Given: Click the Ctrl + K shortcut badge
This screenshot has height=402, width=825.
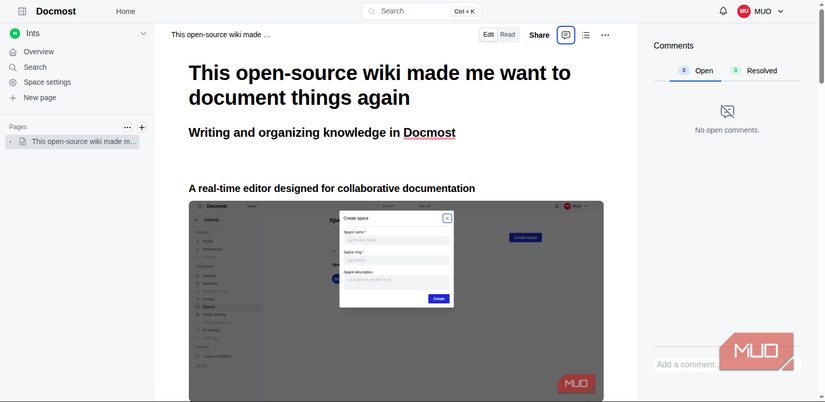Looking at the screenshot, I should (464, 12).
